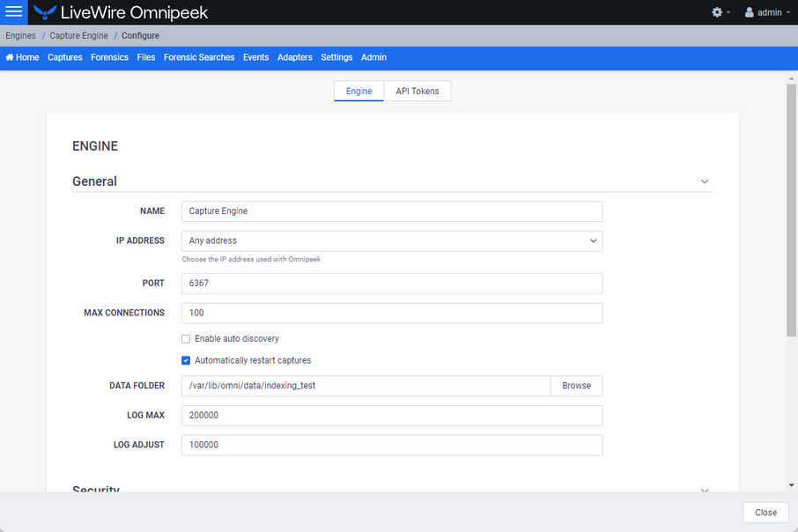Screen dimensions: 798x532
Task: Open the Settings section
Action: coord(336,57)
